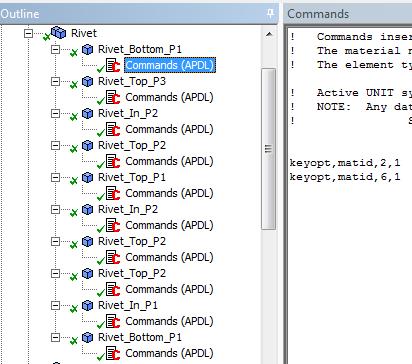Click the Outline scrollbar up arrow
The height and width of the screenshot is (364, 412).
269,34
